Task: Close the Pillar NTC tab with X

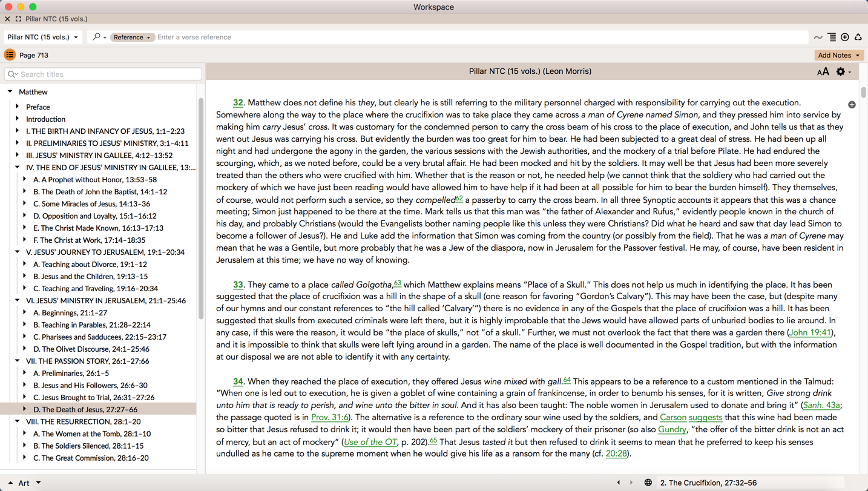Action: 7,19
